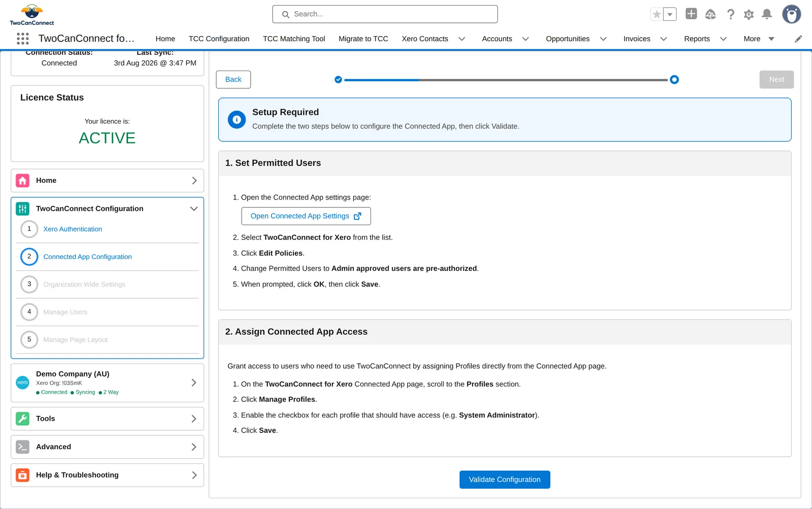
Task: Click the completed first progress step marker
Action: click(339, 80)
